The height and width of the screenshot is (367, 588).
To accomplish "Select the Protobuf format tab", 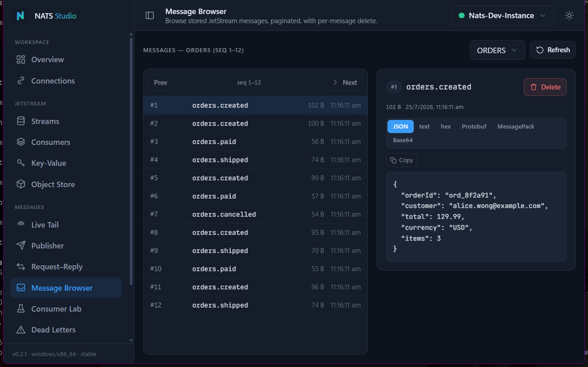I will pyautogui.click(x=474, y=126).
